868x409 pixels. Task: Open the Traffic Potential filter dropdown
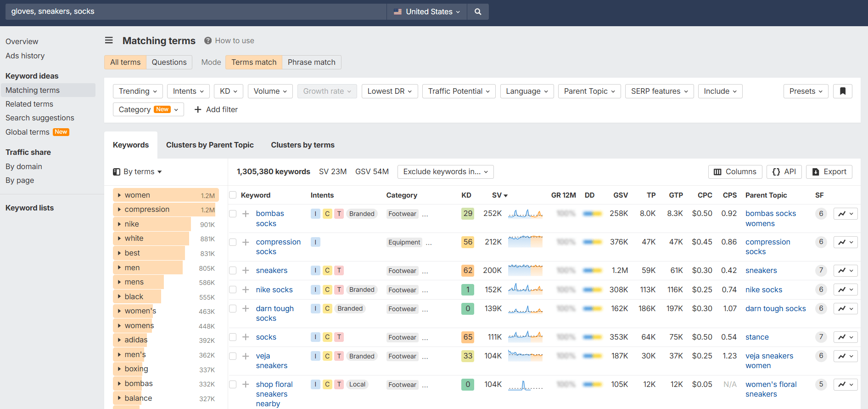click(459, 91)
